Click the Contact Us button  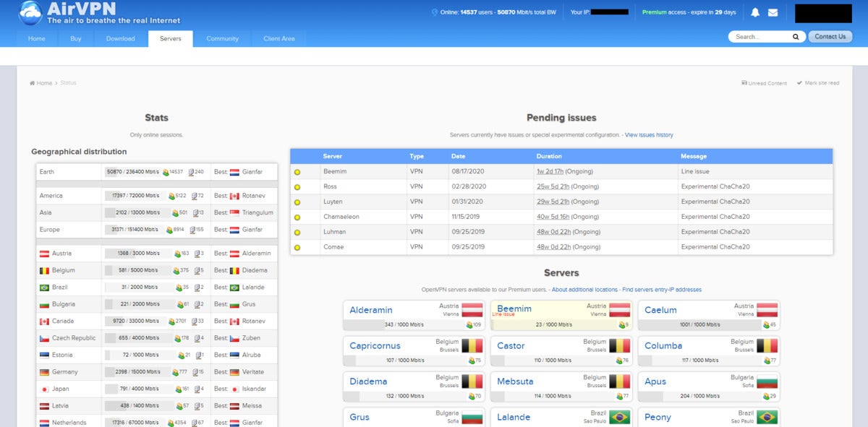[x=830, y=36]
